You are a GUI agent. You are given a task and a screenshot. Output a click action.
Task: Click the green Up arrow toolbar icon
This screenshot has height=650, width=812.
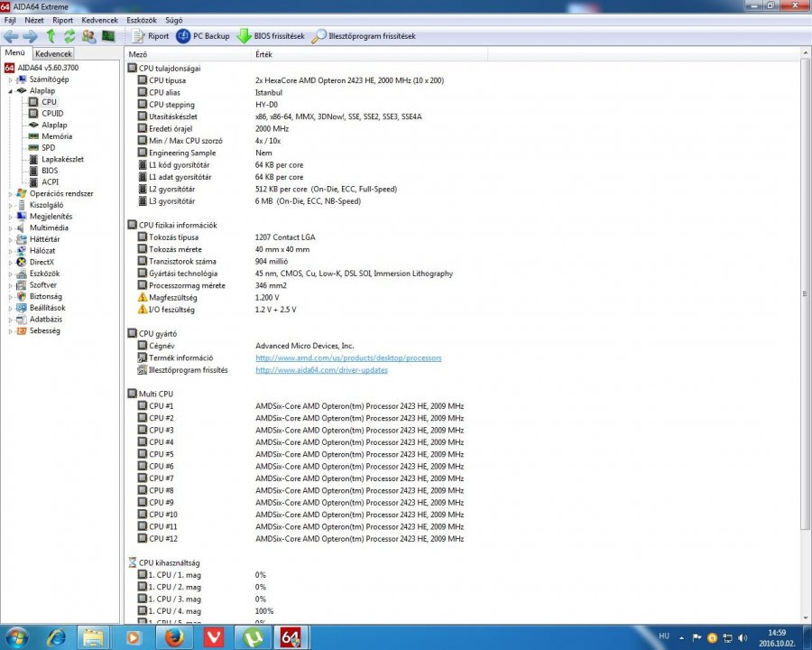(51, 36)
